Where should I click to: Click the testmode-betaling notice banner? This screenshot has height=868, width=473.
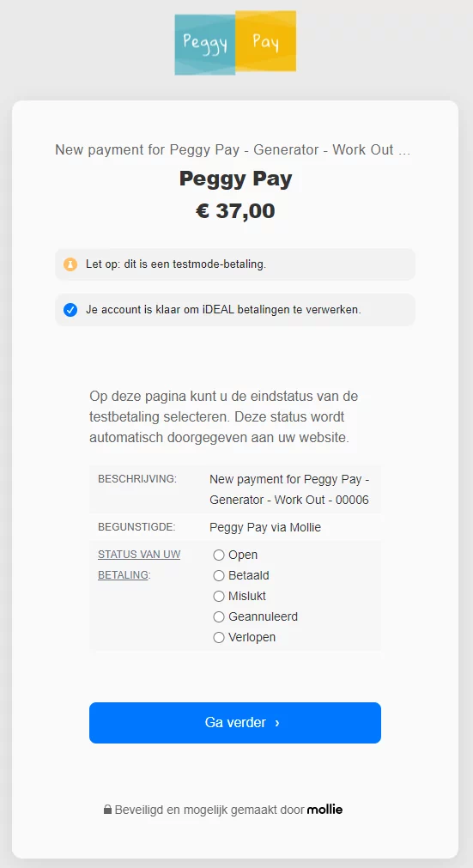coord(235,264)
